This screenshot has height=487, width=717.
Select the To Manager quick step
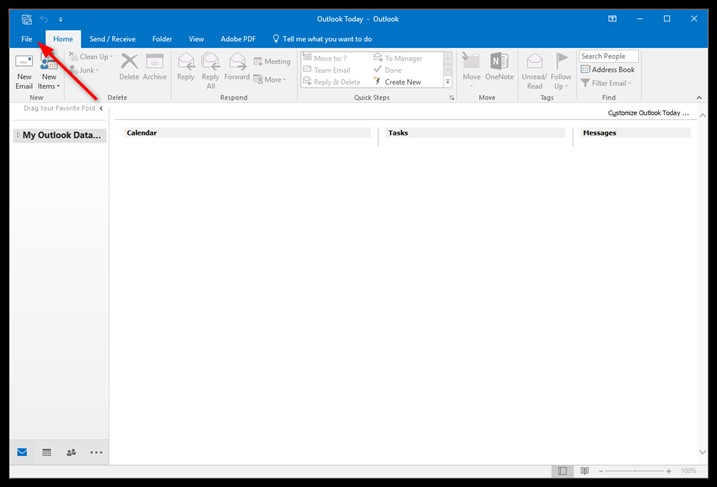point(398,58)
